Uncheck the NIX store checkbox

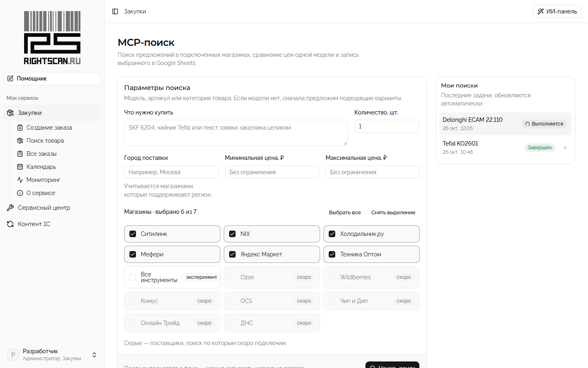tap(232, 234)
